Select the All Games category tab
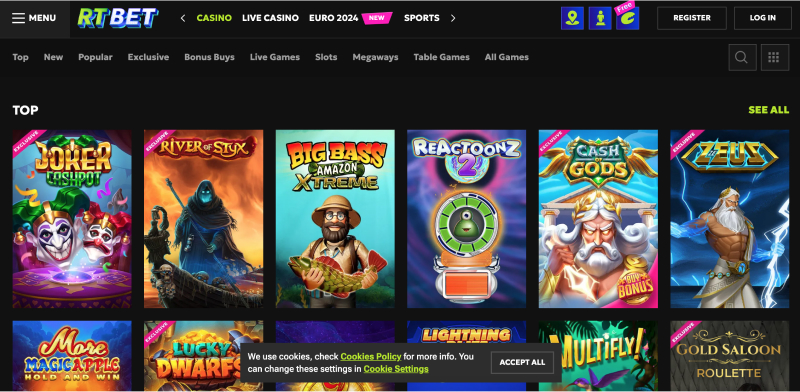Screen dimensions: 800x392 507,57
